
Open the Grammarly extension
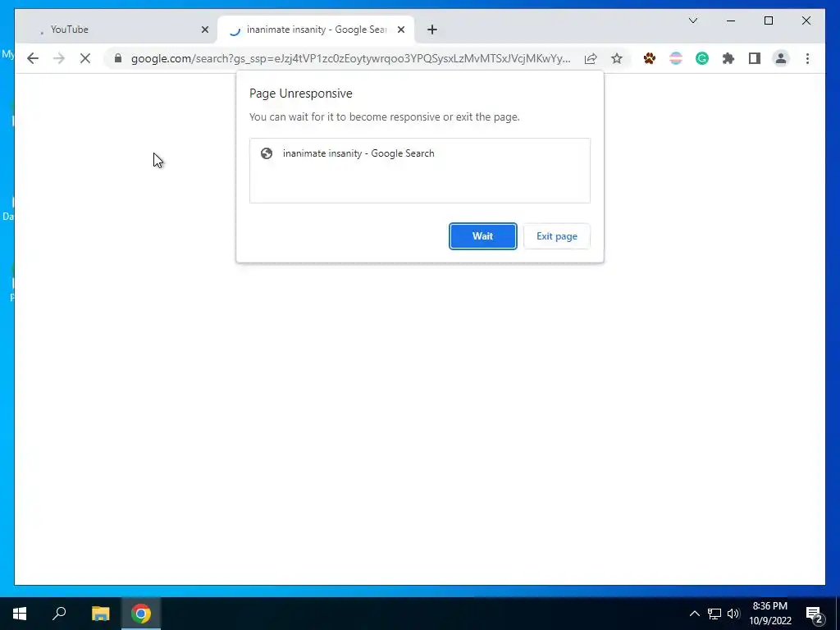point(702,58)
